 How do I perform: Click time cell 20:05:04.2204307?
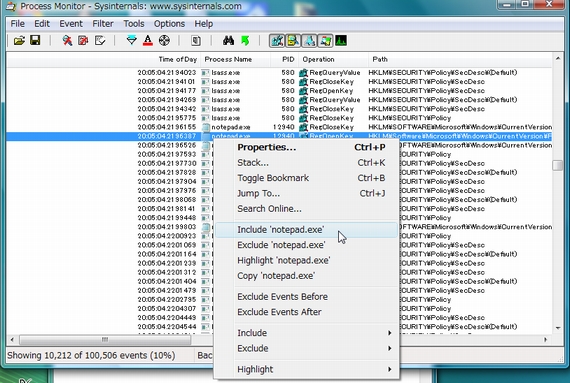166,309
